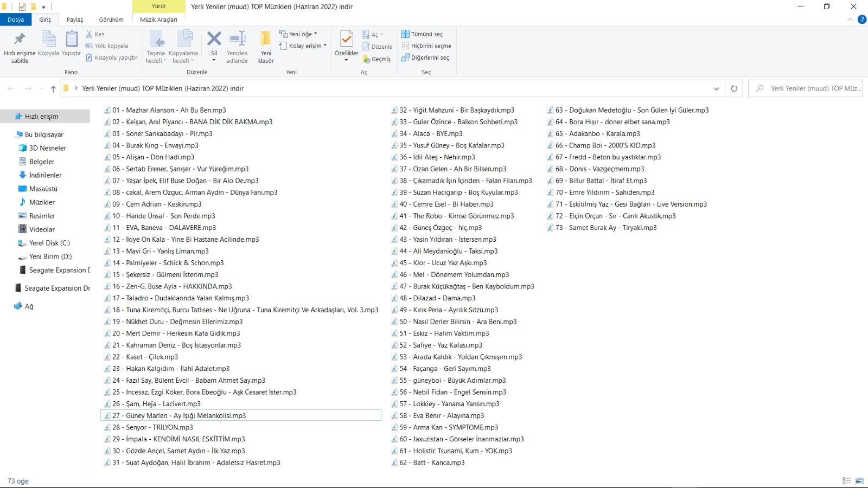This screenshot has height=488, width=868.
Task: Switch to the Görünüm ribbon tab
Action: tap(111, 20)
